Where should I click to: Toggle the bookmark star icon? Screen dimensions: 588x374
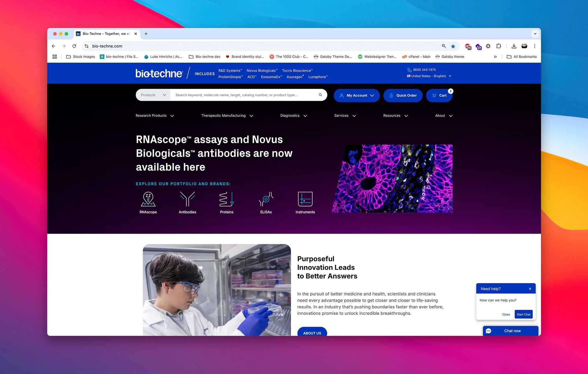pos(453,46)
